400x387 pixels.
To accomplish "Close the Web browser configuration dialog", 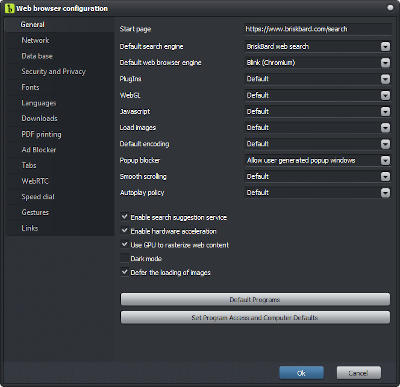I will tap(390, 7).
